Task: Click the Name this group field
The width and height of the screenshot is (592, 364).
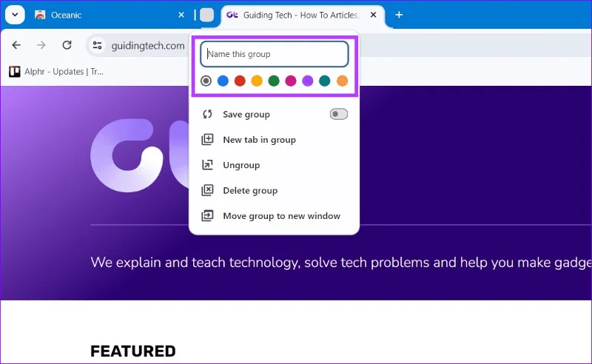Action: pos(274,54)
